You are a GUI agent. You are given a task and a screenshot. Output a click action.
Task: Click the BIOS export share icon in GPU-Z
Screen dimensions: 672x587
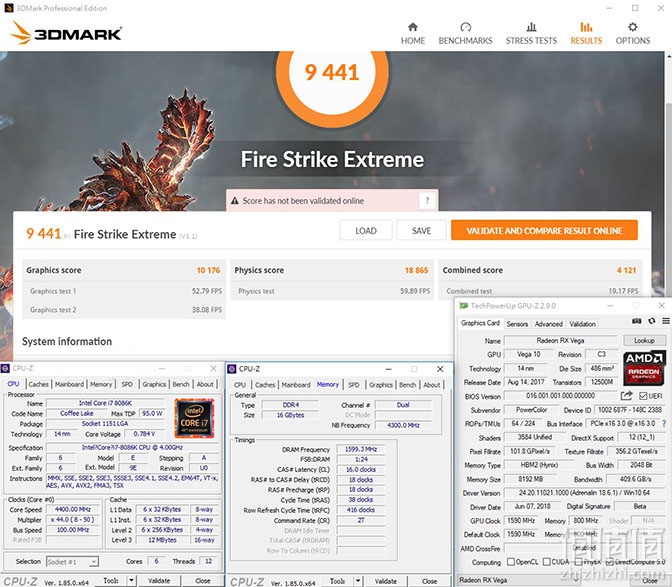click(626, 395)
